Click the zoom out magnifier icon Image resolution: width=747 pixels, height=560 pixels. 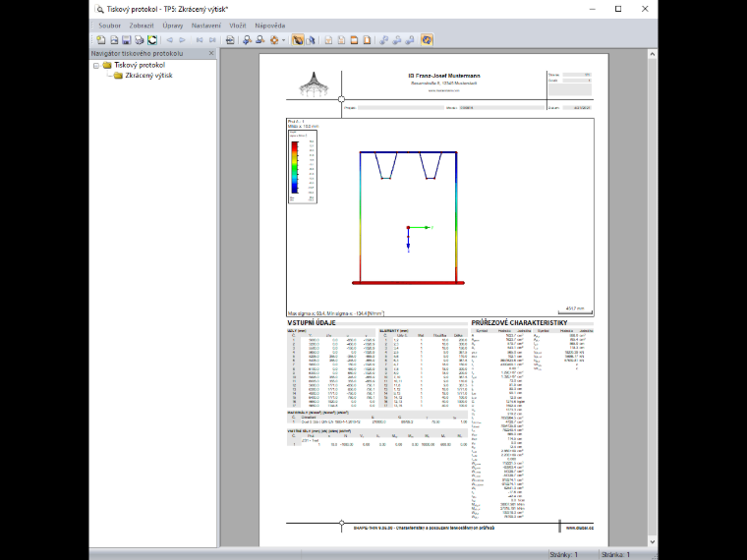(x=260, y=40)
